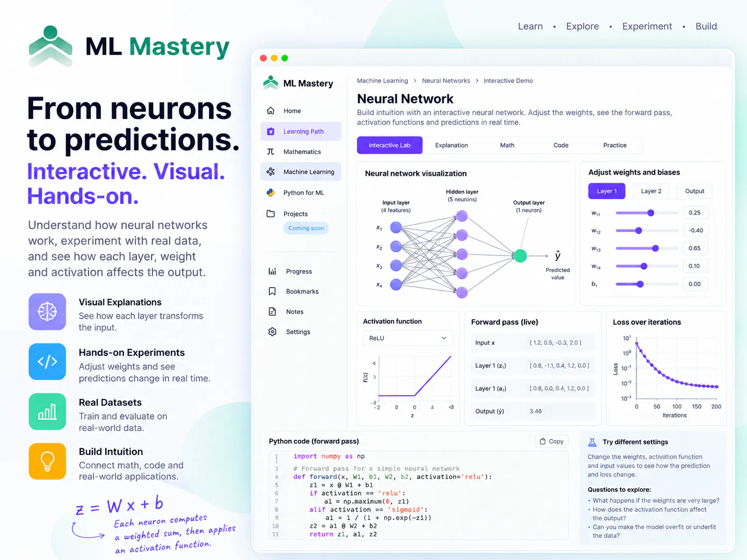The image size is (747, 560).
Task: Click the pi Mathematics icon
Action: point(270,152)
